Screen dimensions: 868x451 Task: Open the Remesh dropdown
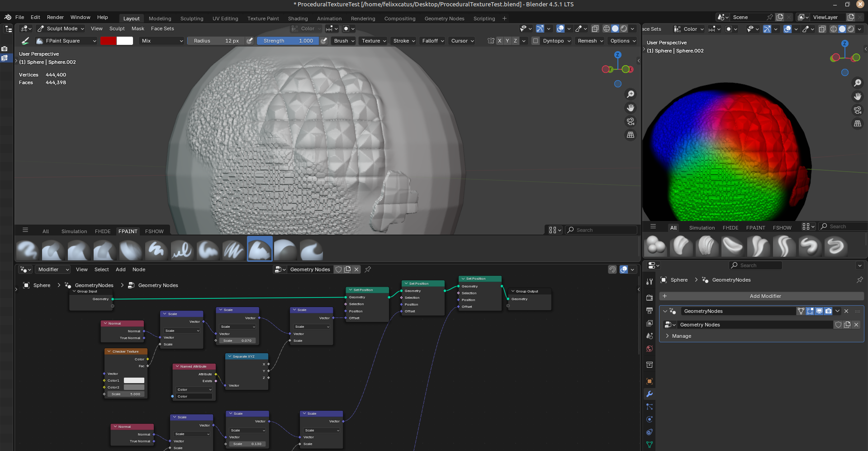[x=590, y=41]
